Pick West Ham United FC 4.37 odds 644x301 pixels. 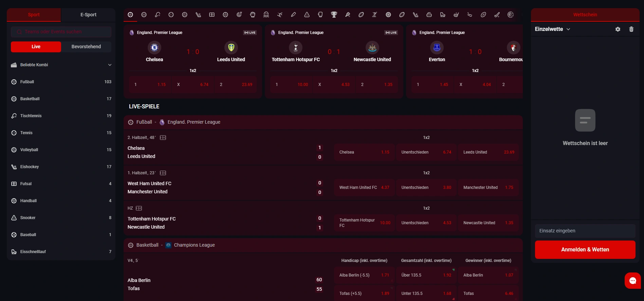point(364,188)
